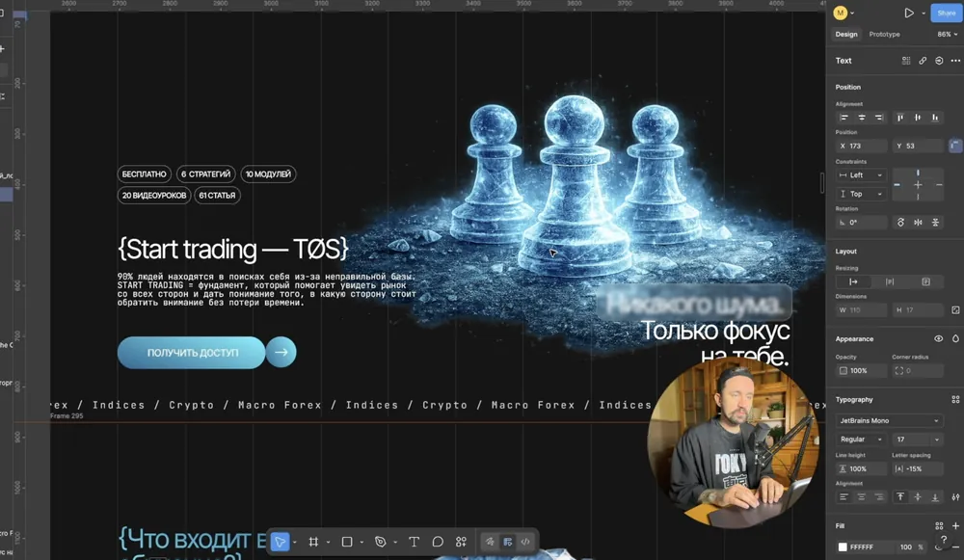This screenshot has height=560, width=964.
Task: Click the flip horizontal icon
Action: (918, 223)
